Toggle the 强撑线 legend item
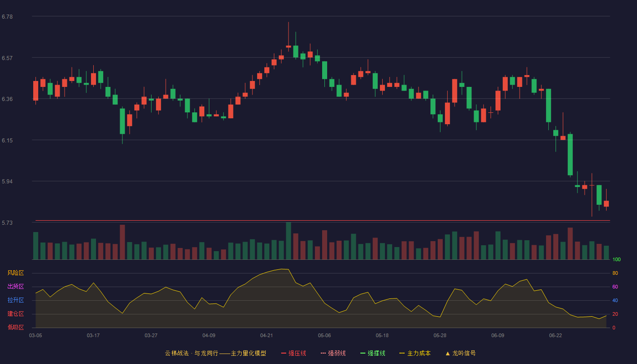 click(373, 353)
